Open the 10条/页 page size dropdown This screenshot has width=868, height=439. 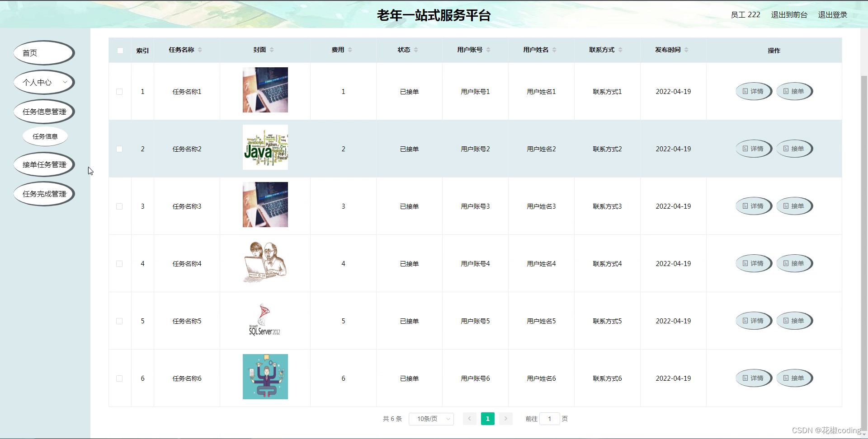(431, 419)
